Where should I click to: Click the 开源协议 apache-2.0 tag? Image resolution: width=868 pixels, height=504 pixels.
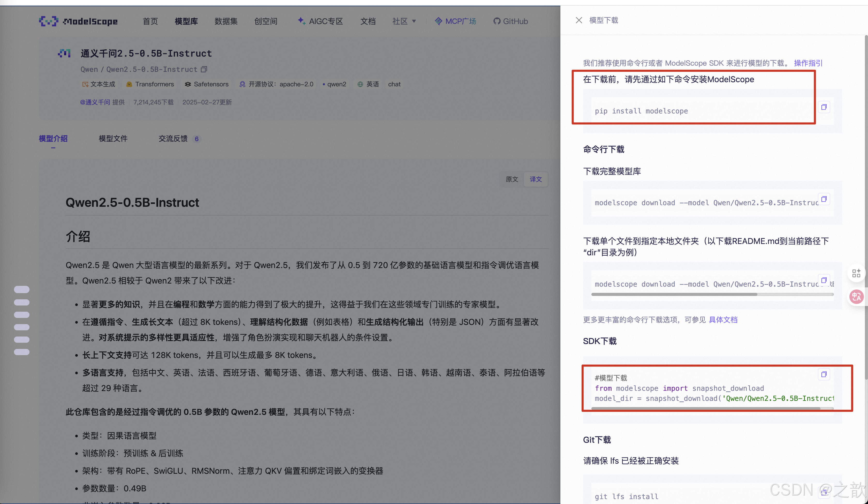[277, 84]
